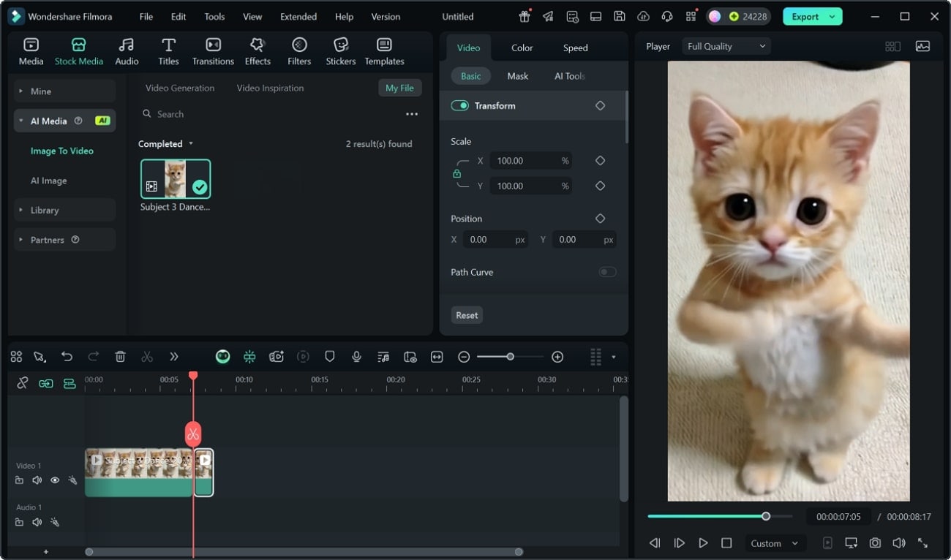Adjust the timeline zoom slider handle
This screenshot has width=951, height=560.
(x=510, y=357)
